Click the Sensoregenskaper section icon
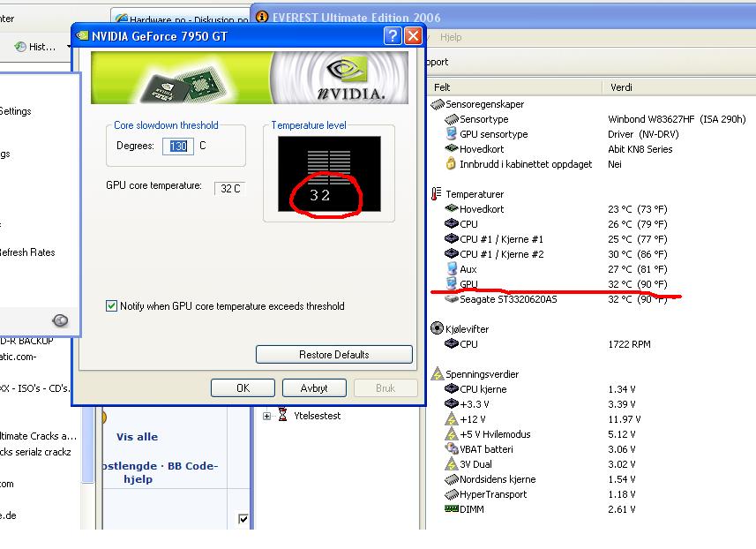Viewport: 756px width, 549px height. coord(438,104)
